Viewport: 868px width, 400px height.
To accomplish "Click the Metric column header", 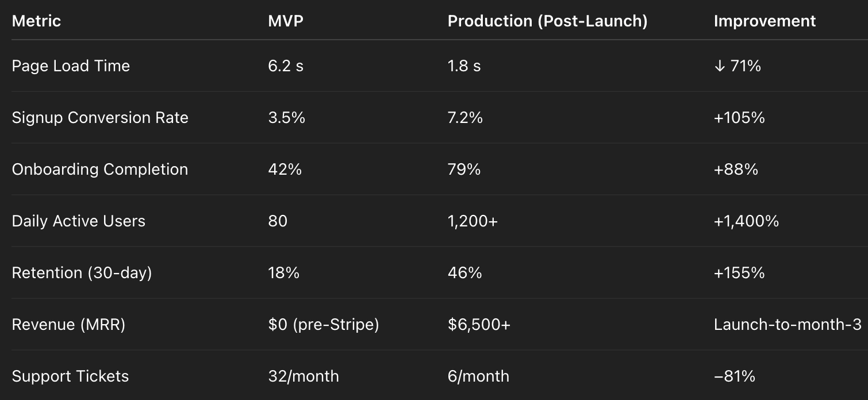I will (36, 21).
